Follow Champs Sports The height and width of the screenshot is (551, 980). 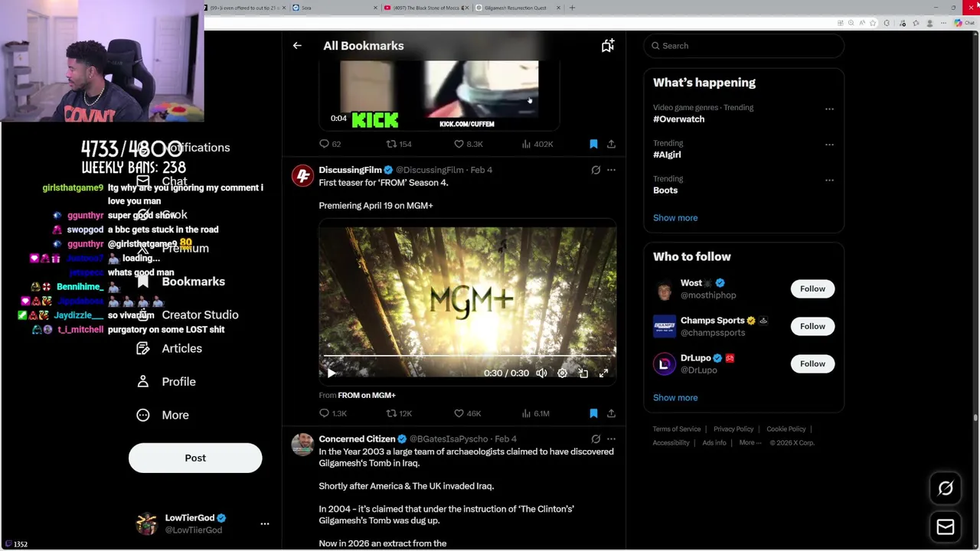click(x=812, y=326)
